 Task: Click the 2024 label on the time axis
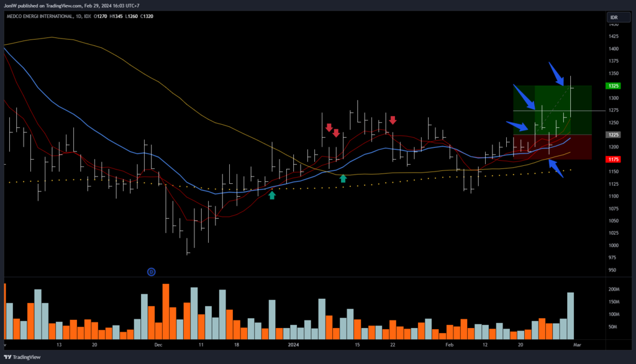(293, 344)
